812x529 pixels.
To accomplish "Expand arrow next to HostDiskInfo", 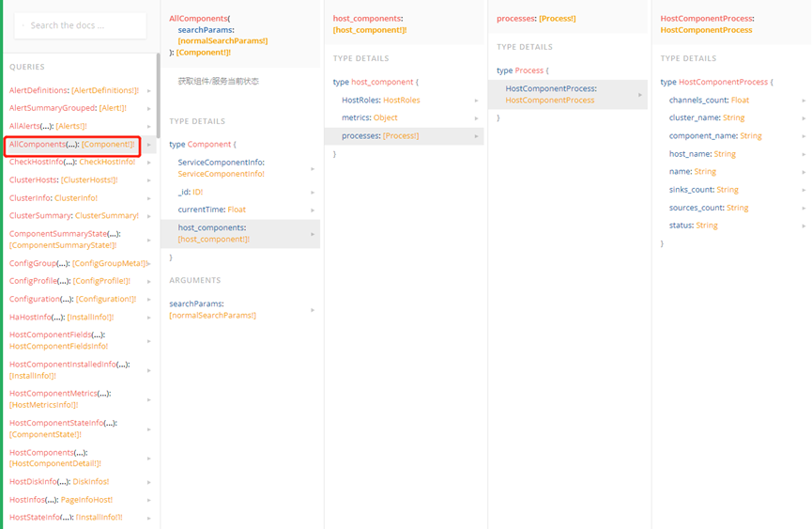I will pyautogui.click(x=149, y=482).
